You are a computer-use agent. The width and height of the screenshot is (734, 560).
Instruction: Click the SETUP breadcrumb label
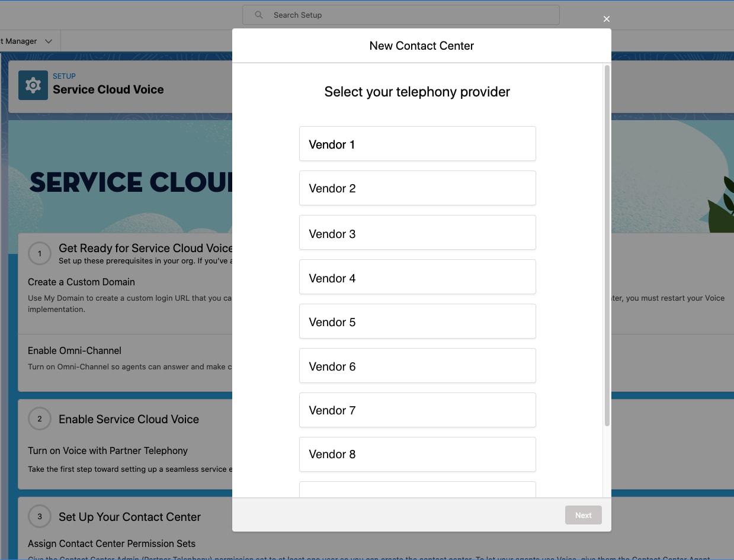64,76
